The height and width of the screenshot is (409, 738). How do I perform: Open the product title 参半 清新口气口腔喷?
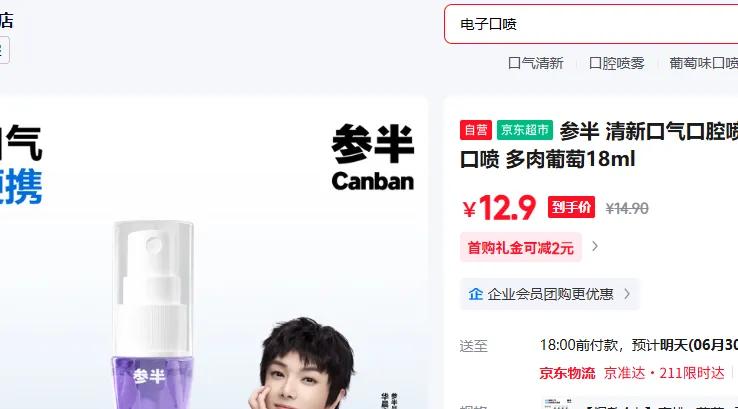[649, 131]
